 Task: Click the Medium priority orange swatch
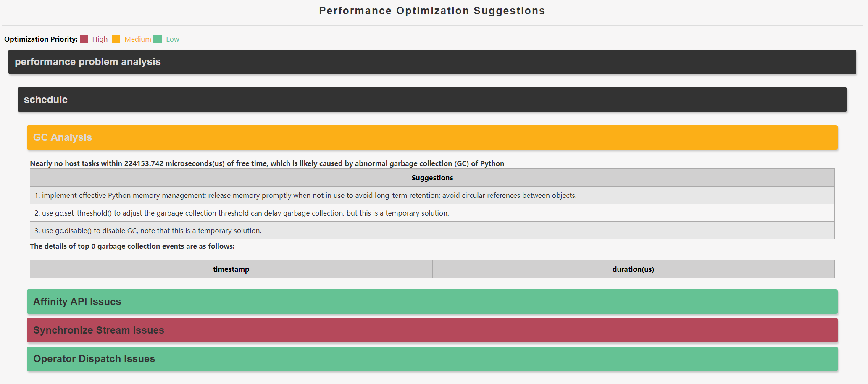116,39
